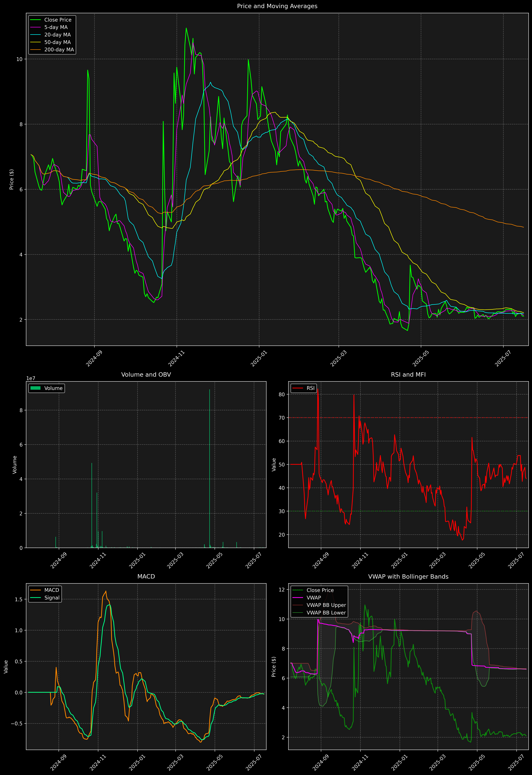Click the "20-day MA" legend label

click(58, 35)
